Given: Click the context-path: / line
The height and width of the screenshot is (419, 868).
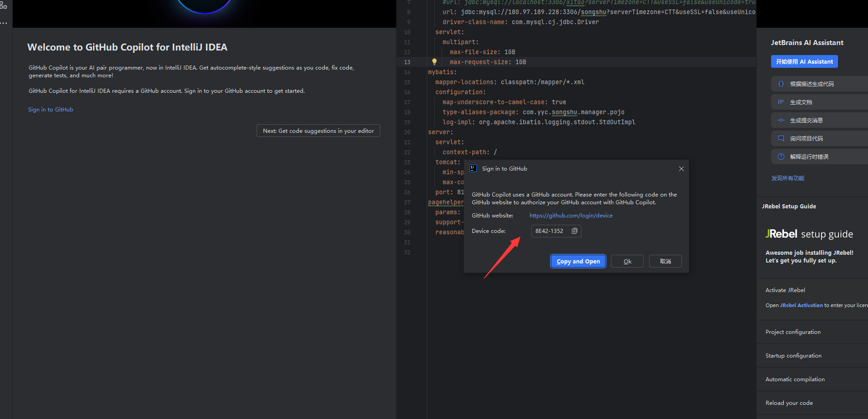Looking at the screenshot, I should coord(469,152).
